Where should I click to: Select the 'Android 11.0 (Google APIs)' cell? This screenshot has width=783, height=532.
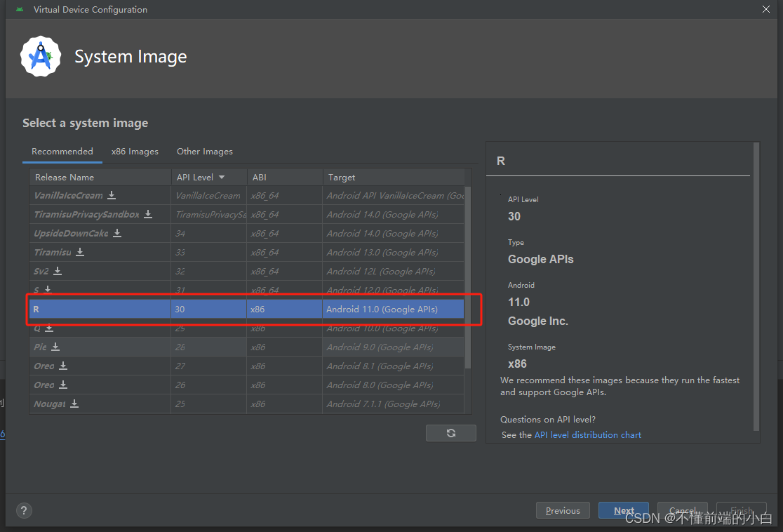coord(394,310)
